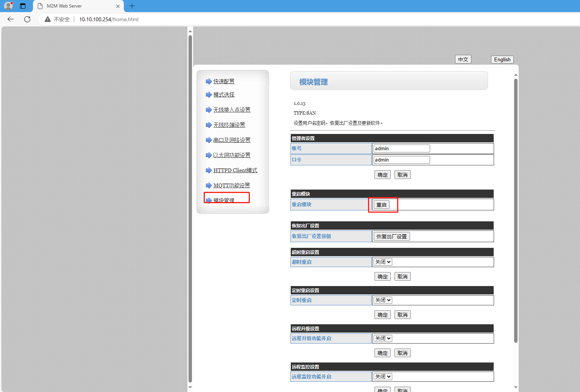Open a new browser tab with plus icon
Screen dimensions: 580x392
point(132,6)
